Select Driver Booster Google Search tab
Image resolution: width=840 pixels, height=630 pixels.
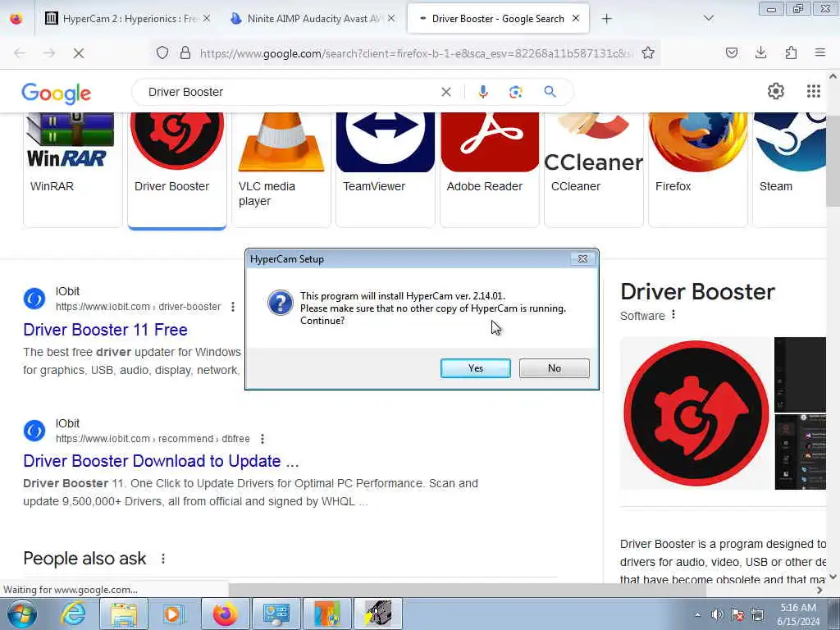click(x=498, y=19)
